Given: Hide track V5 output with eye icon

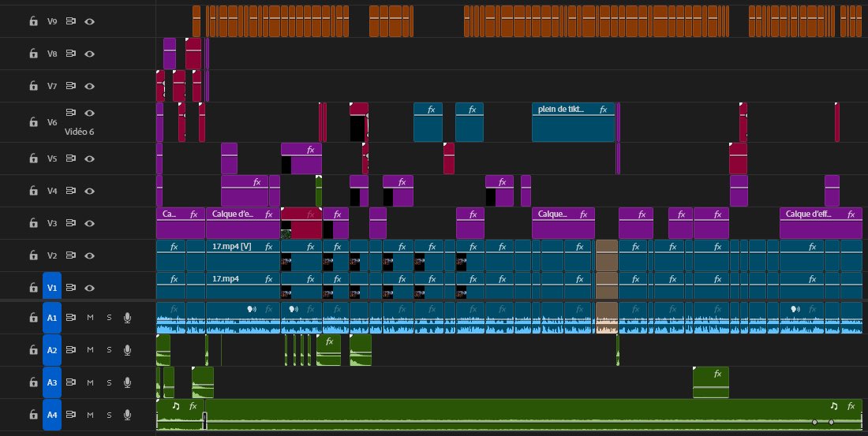Looking at the screenshot, I should coord(90,158).
